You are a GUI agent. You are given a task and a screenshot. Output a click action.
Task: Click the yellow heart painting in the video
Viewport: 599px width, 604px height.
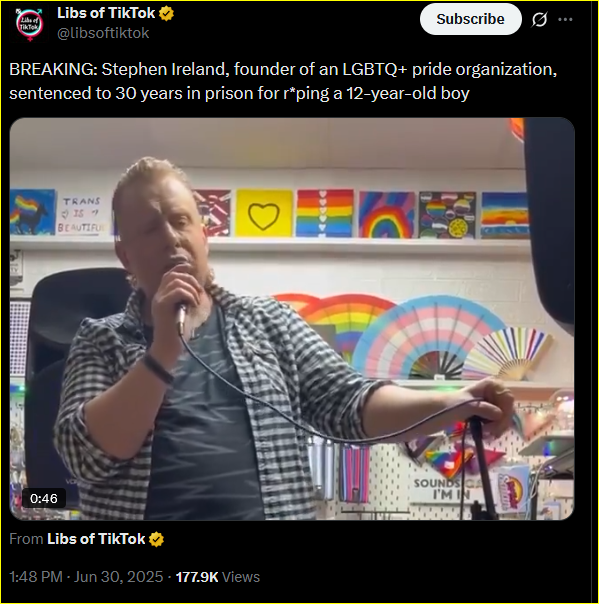(264, 213)
